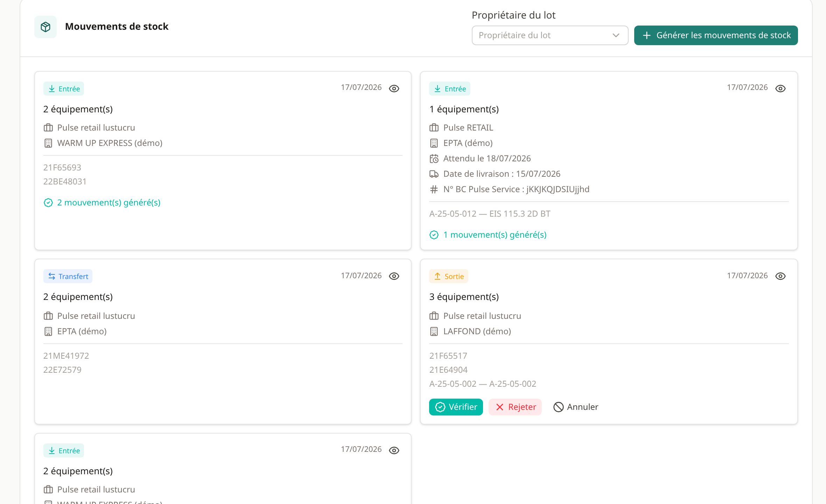Image resolution: width=826 pixels, height=504 pixels.
Task: Click Attendu le 18/07/2026 text
Action: 487,159
